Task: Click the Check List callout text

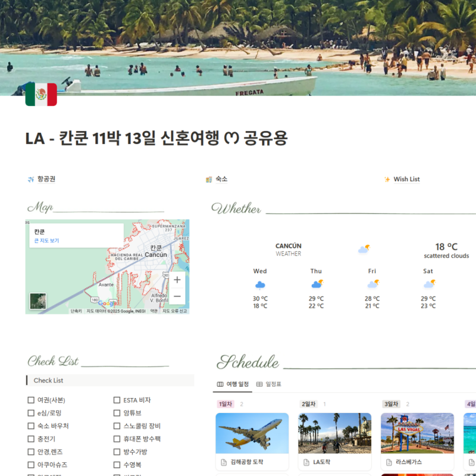Action: tap(48, 380)
